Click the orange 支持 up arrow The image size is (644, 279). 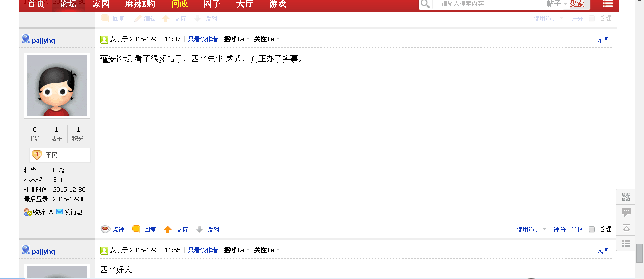click(x=168, y=229)
